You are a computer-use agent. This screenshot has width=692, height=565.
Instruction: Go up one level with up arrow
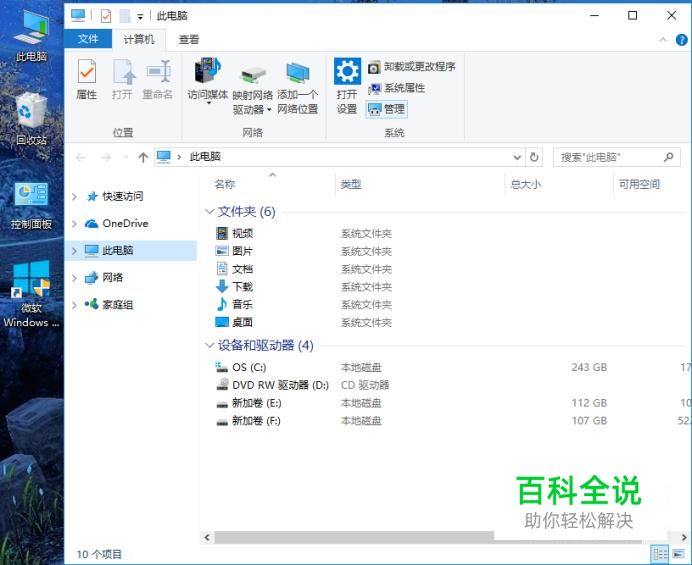[x=143, y=157]
